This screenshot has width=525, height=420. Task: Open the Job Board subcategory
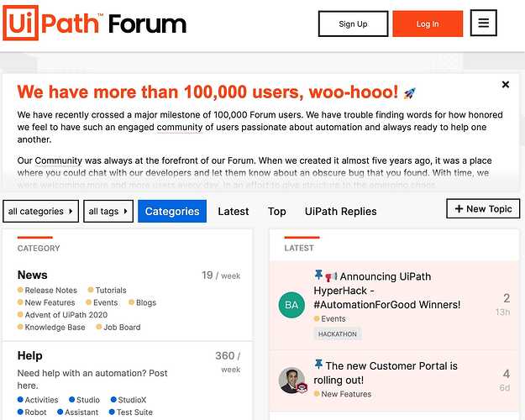point(118,328)
